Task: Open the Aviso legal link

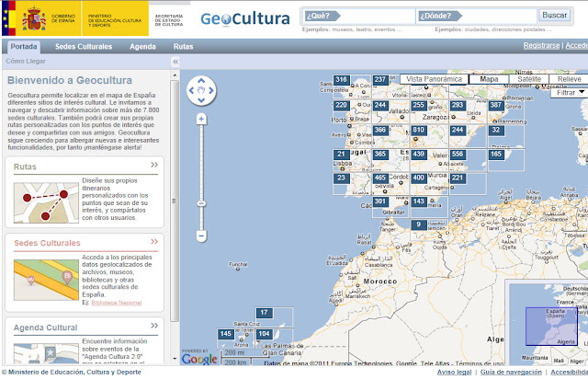Action: pos(454,372)
